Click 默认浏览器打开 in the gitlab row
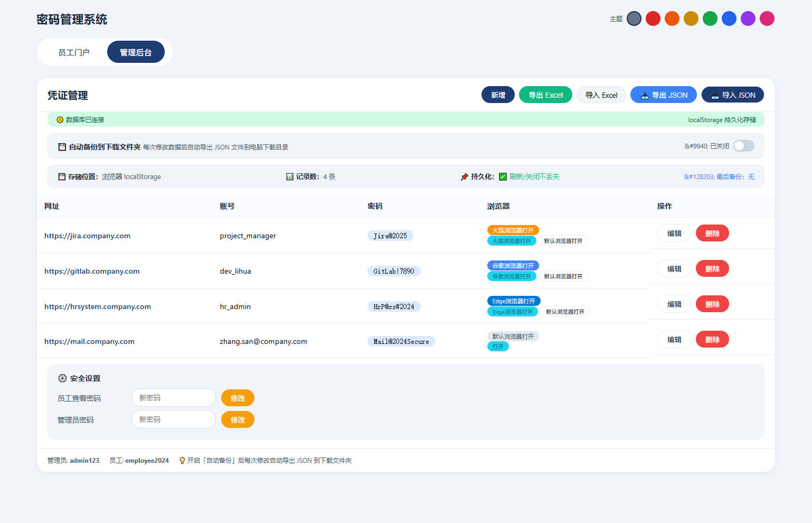The width and height of the screenshot is (812, 523). (563, 276)
